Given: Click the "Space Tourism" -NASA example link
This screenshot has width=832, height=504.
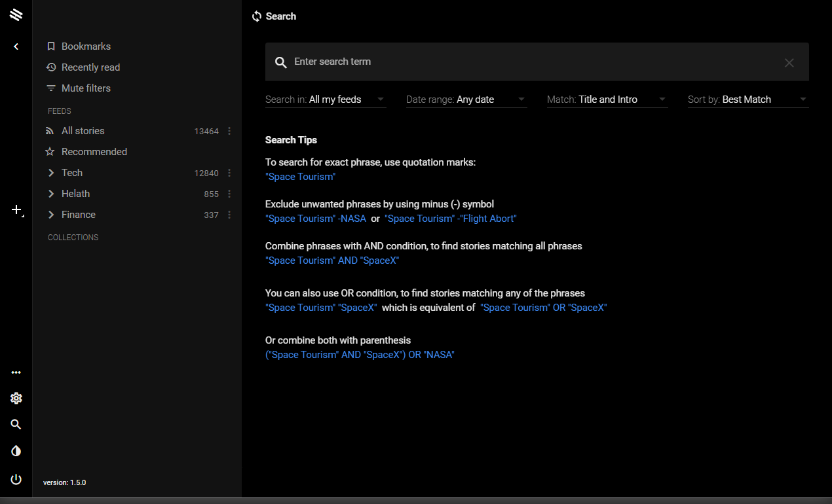Looking at the screenshot, I should (316, 219).
